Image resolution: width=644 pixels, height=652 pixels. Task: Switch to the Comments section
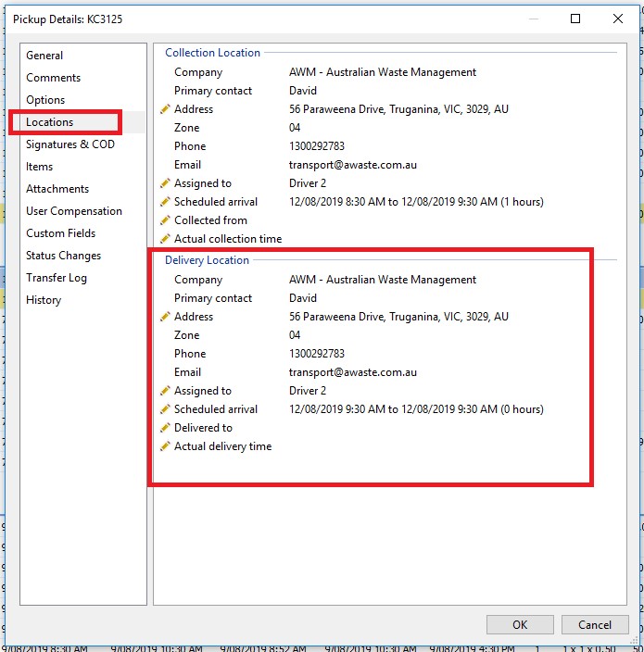point(53,78)
